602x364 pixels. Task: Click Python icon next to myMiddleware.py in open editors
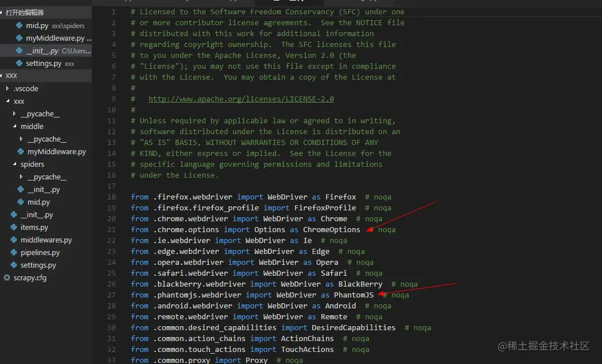tap(19, 38)
